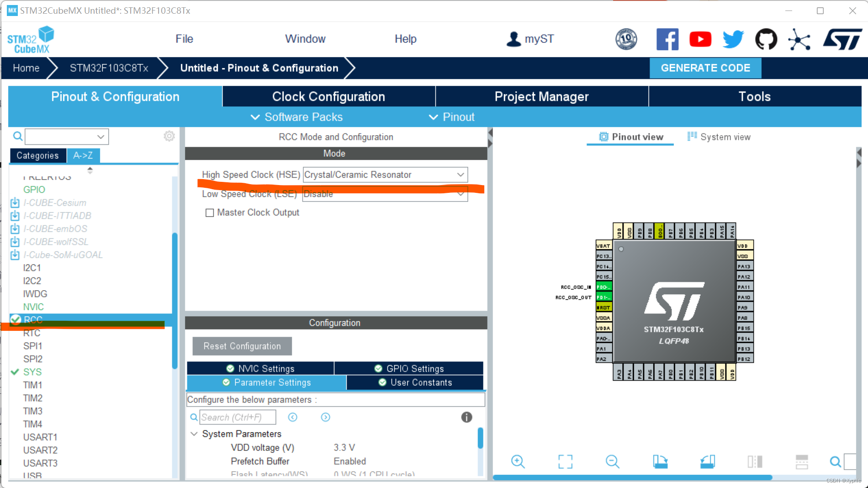Select the A->Z sorting tab
Screen dimensions: 868x488
click(x=83, y=155)
